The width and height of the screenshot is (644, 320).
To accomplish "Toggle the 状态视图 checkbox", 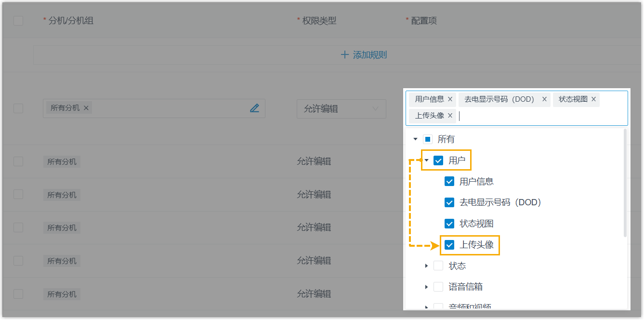I will tap(449, 224).
